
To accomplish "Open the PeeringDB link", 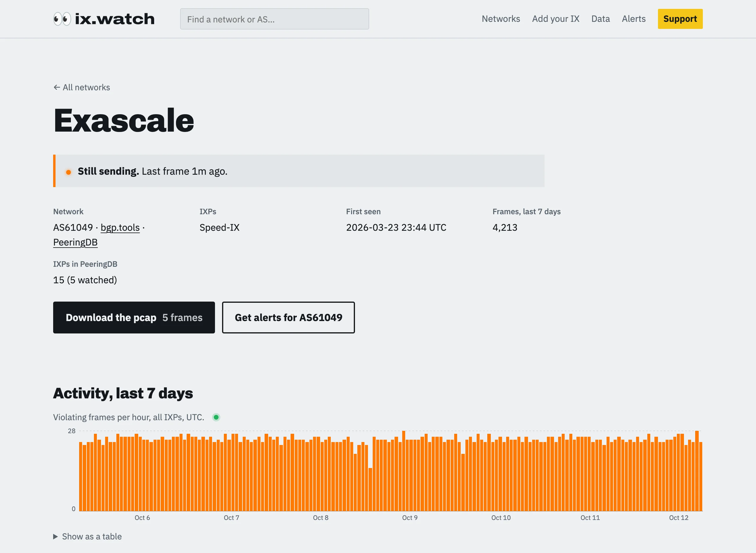I will tap(75, 242).
